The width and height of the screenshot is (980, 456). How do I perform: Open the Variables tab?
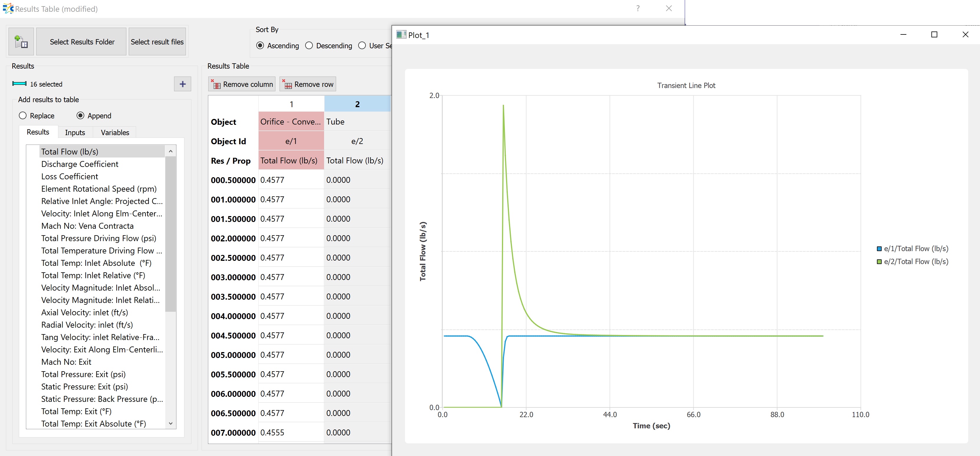(115, 132)
